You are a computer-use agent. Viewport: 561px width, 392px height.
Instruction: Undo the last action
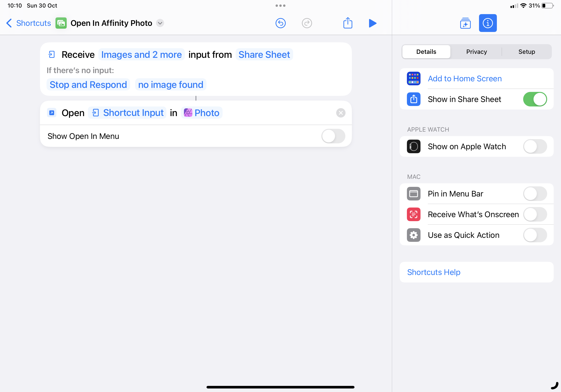click(280, 23)
